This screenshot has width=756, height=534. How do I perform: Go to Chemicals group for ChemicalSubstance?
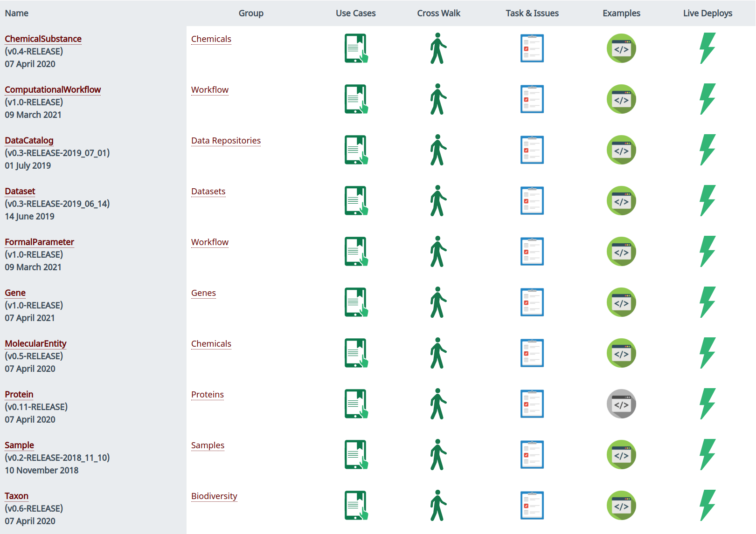pos(211,39)
